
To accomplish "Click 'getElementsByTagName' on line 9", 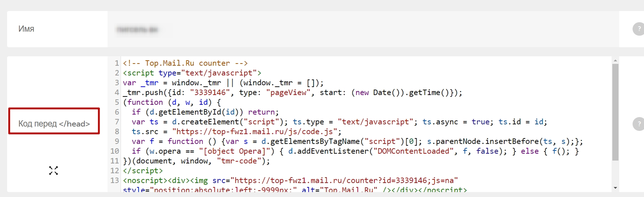I will [315, 142].
